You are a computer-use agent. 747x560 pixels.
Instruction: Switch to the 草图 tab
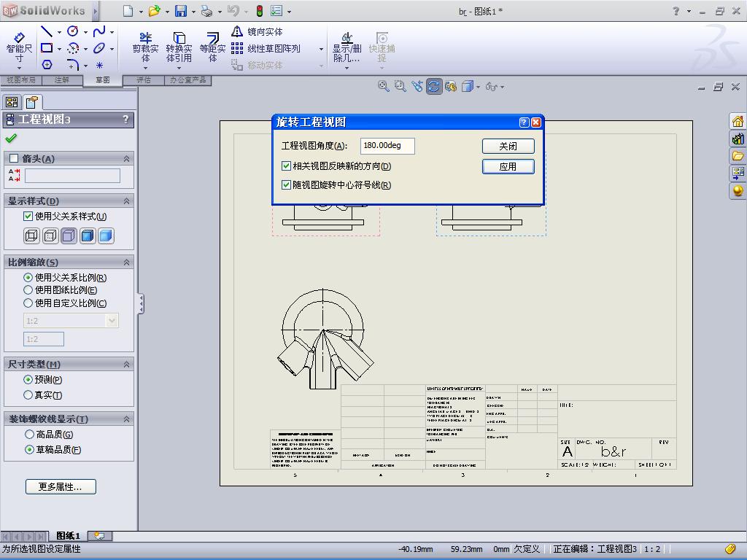coord(103,80)
